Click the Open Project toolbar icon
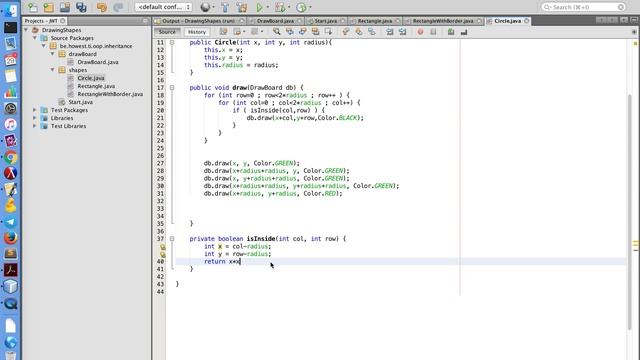 click(65, 7)
